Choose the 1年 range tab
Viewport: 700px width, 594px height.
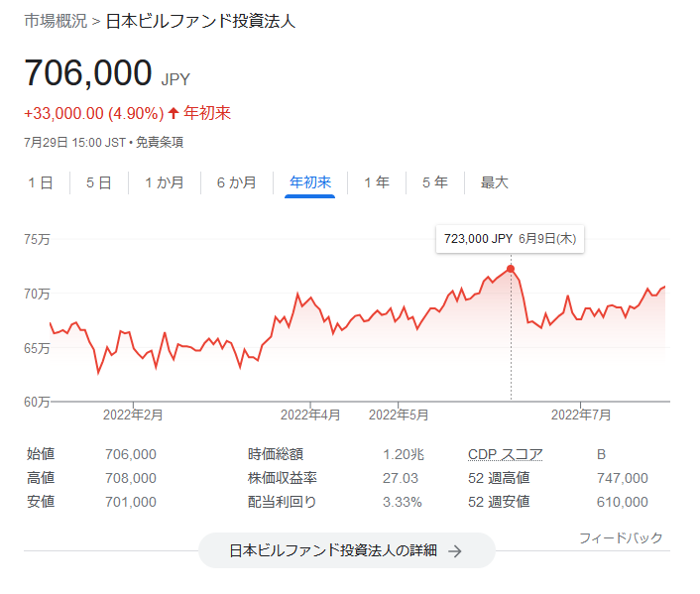[x=377, y=182]
